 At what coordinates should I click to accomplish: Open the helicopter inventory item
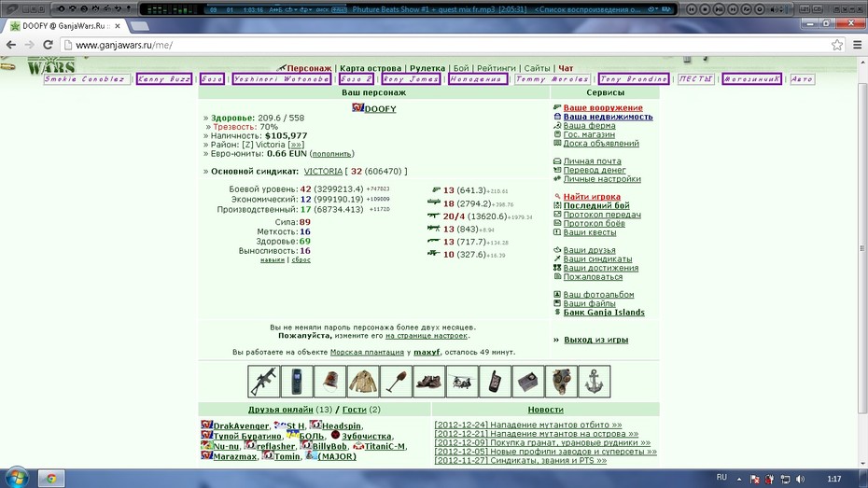click(x=462, y=382)
